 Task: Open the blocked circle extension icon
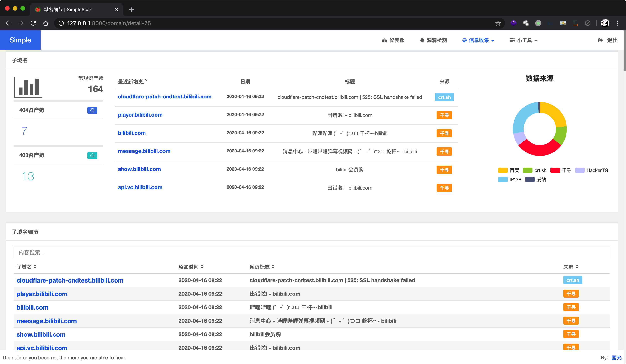tap(588, 23)
